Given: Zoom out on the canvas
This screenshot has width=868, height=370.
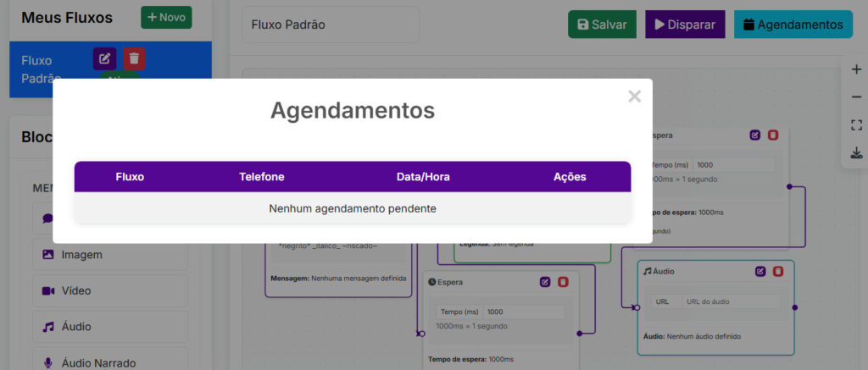Looking at the screenshot, I should [856, 97].
